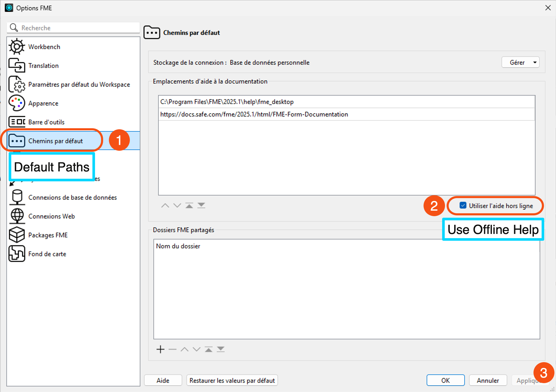The width and height of the screenshot is (556, 392).
Task: Move help location up one position
Action: (x=165, y=206)
